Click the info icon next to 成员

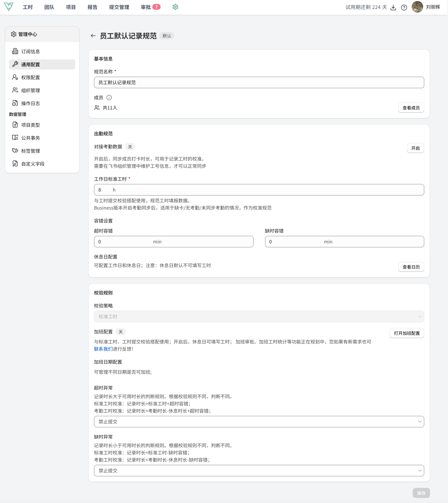[x=109, y=98]
